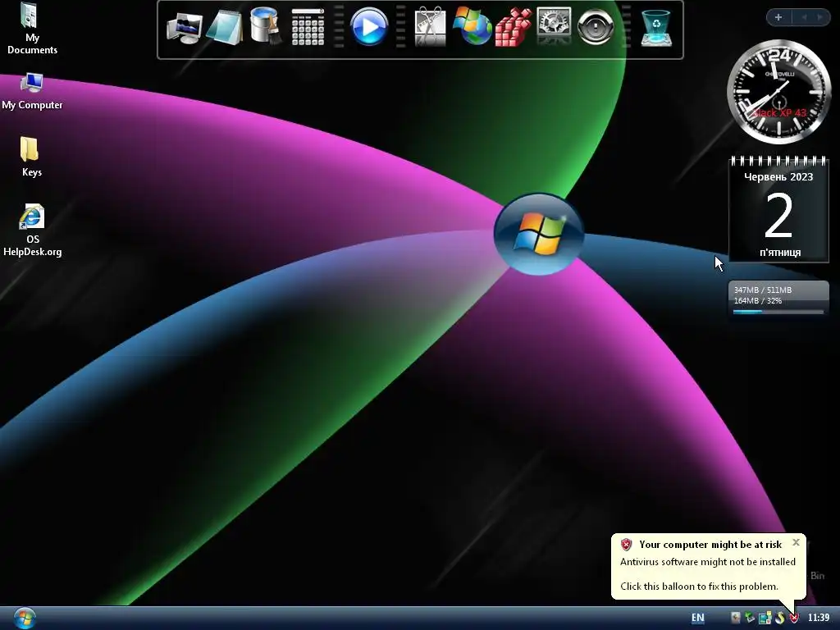Open OS HelpDesk.org shortcut
The width and height of the screenshot is (840, 630).
coord(32,231)
